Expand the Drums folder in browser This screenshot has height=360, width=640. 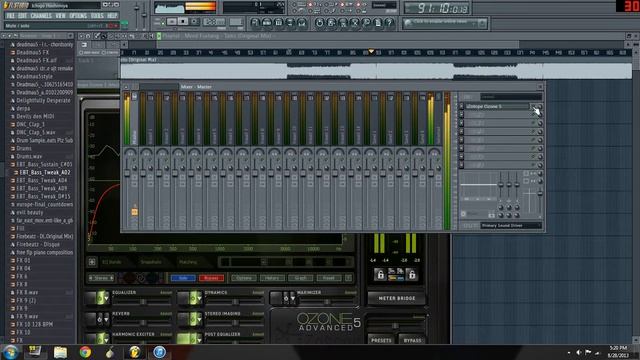pyautogui.click(x=23, y=149)
